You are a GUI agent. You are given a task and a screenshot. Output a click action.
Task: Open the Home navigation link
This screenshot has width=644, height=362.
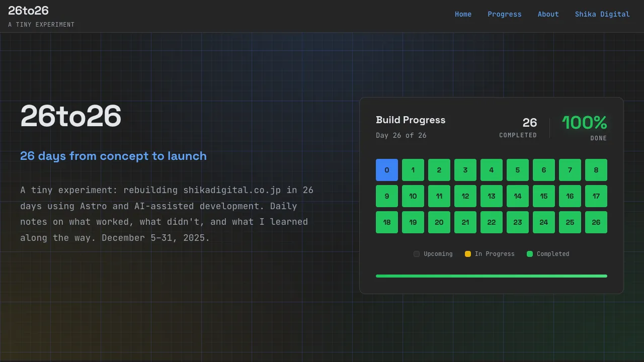click(463, 14)
